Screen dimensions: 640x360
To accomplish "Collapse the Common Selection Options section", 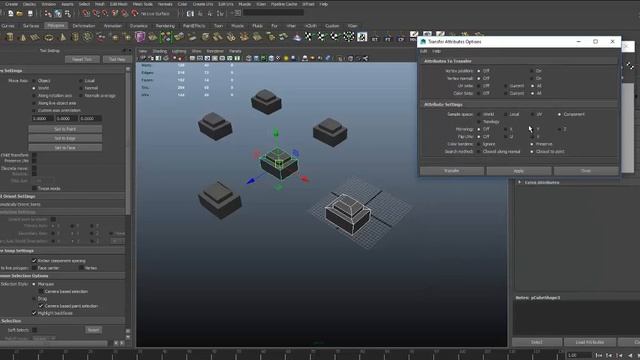I will [x=62, y=276].
